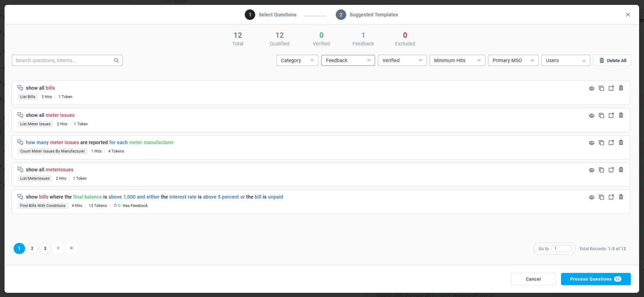Open the Category filter dropdown

coord(297,60)
